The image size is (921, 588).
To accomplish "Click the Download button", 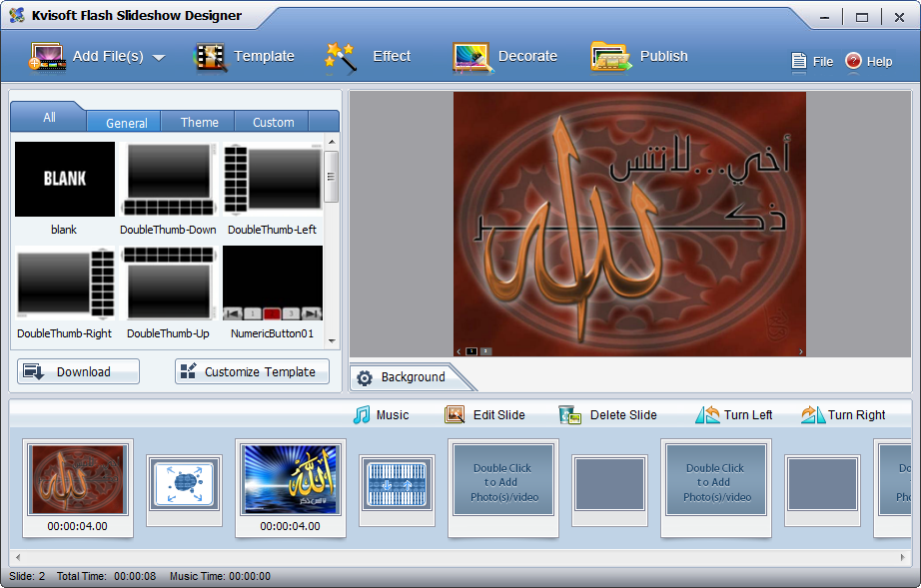I will pos(78,371).
